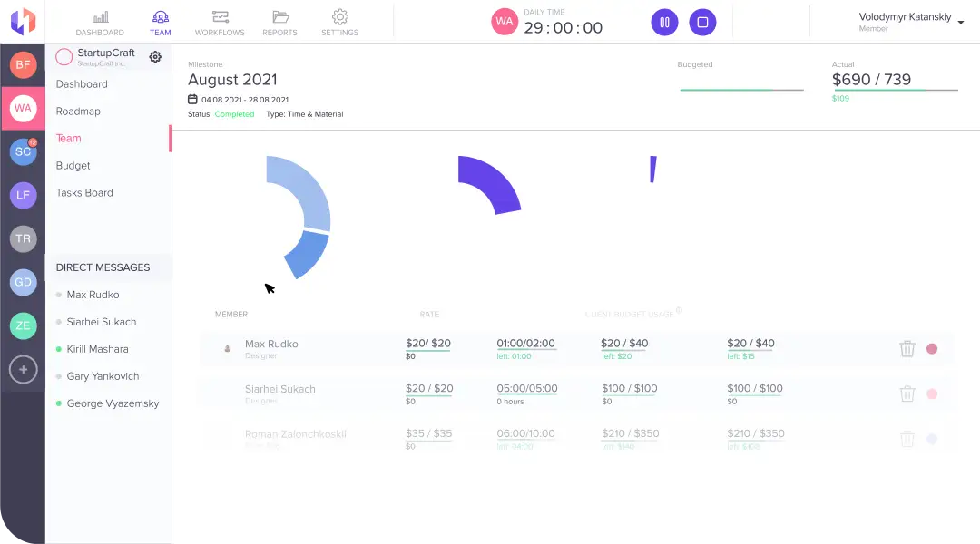Screen dimensions: 980x544
Task: Open the Dashboard icon in top navigation
Action: 100,17
